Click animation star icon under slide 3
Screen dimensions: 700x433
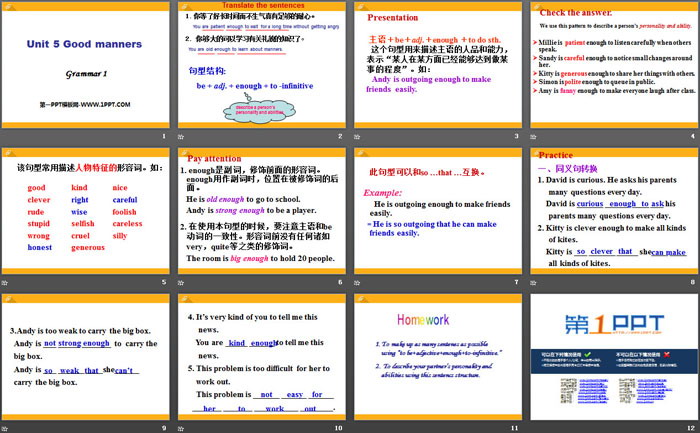357,137
